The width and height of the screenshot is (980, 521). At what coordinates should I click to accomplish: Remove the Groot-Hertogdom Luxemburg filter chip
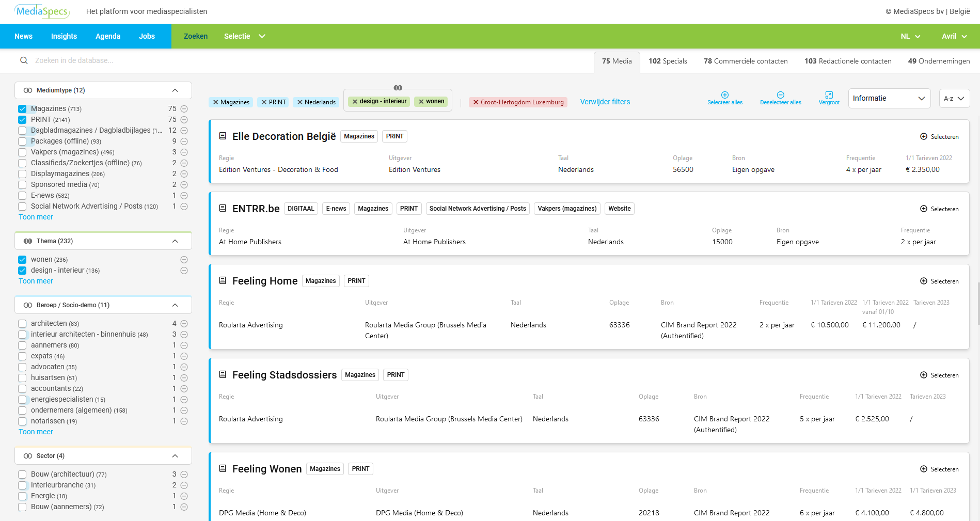click(x=476, y=102)
